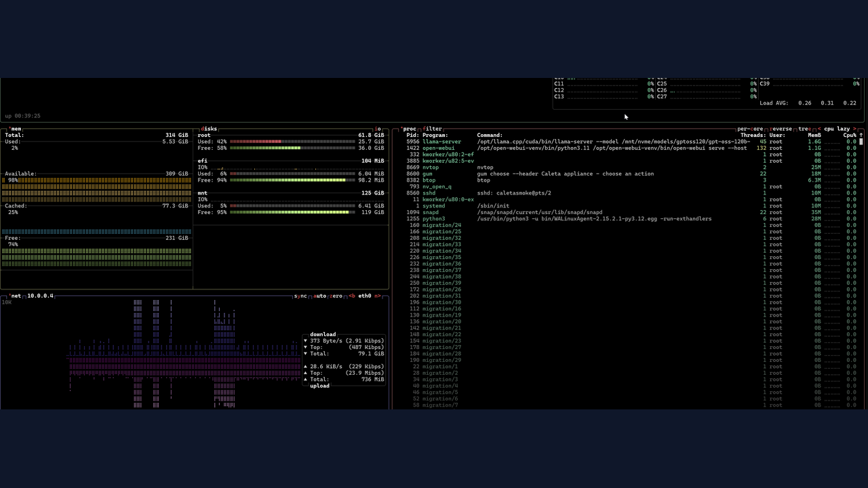
Task: Toggle the disks panel label
Action: coord(209,129)
